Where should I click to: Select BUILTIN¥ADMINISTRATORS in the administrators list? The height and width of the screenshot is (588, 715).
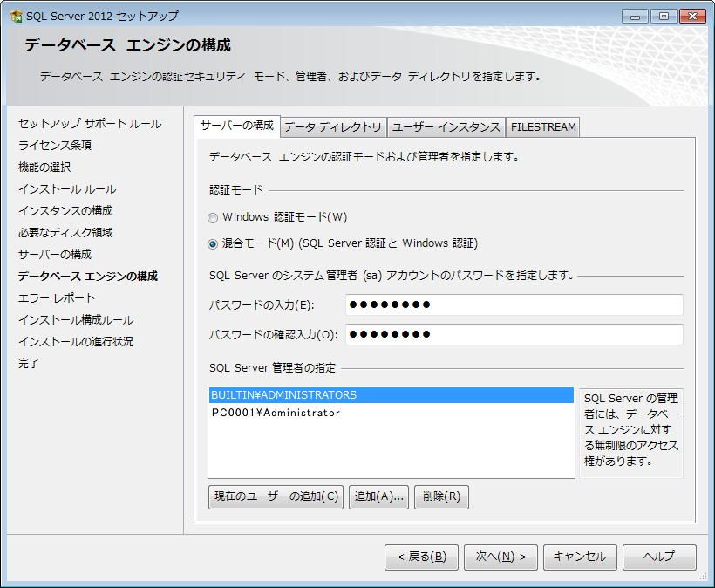[279, 394]
